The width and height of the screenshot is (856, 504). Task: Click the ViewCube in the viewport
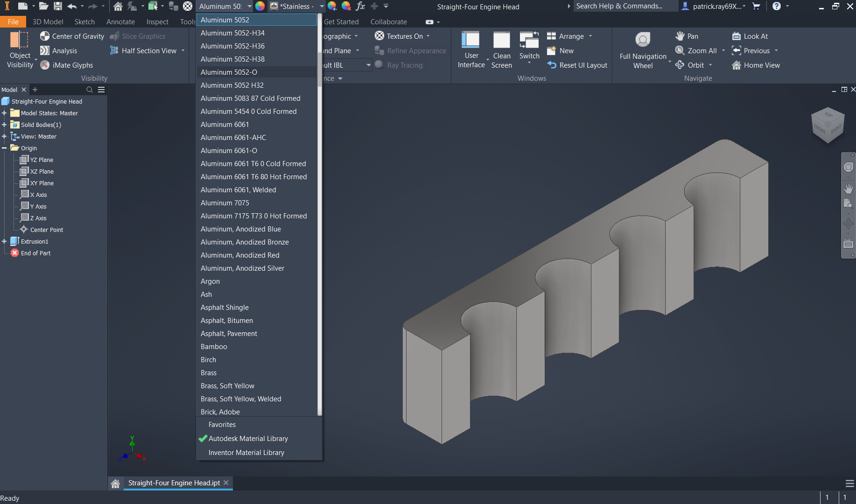[828, 125]
